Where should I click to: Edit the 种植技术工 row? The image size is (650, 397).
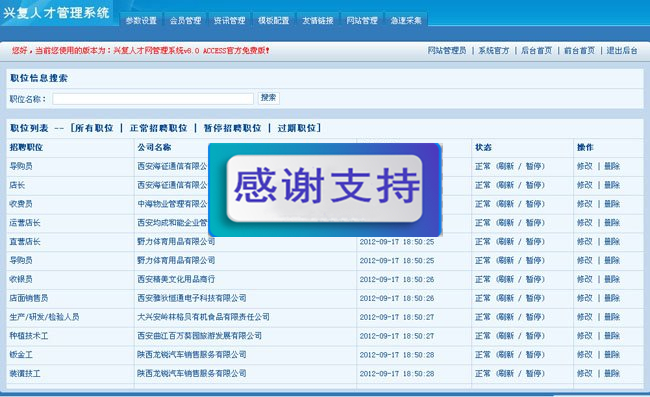pos(585,336)
